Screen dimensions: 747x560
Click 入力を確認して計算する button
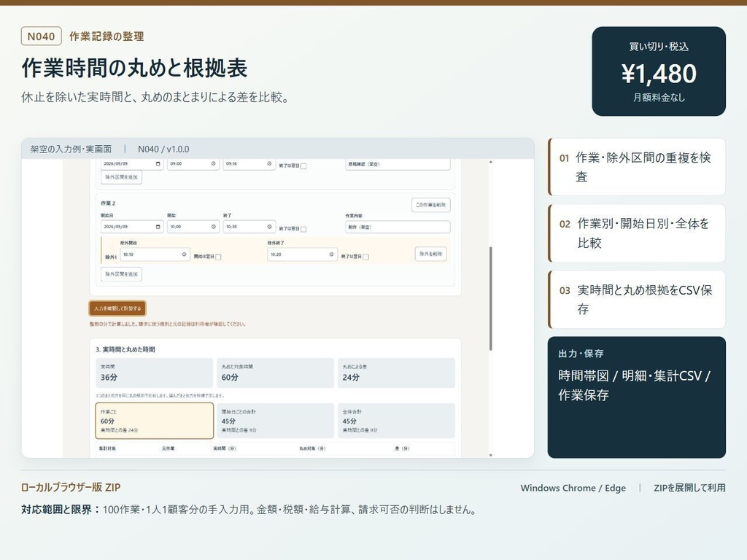(117, 308)
